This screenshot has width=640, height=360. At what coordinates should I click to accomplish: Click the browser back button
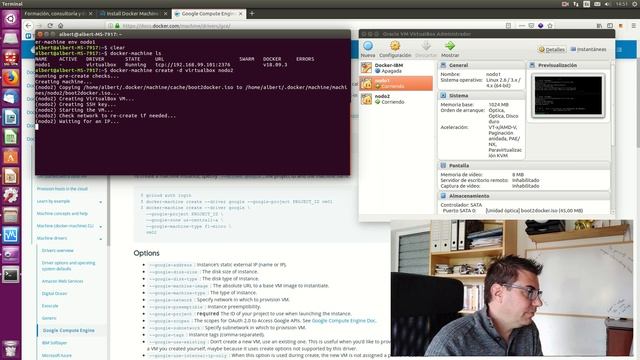click(28, 25)
